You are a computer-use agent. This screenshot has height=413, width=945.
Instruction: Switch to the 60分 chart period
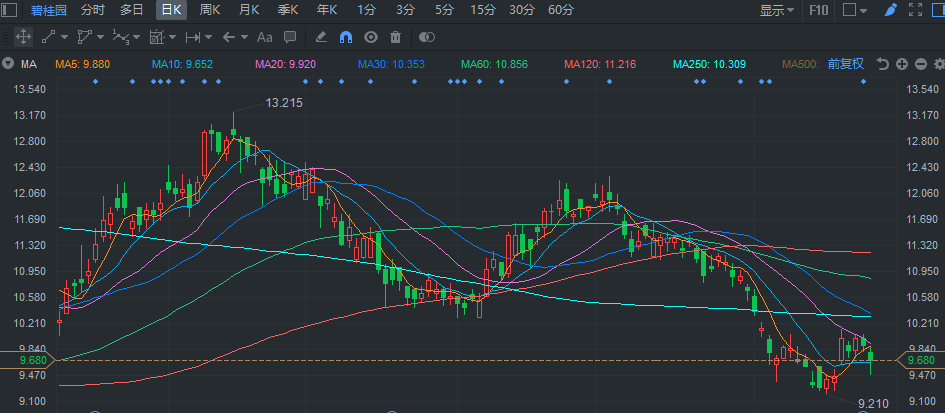click(561, 10)
